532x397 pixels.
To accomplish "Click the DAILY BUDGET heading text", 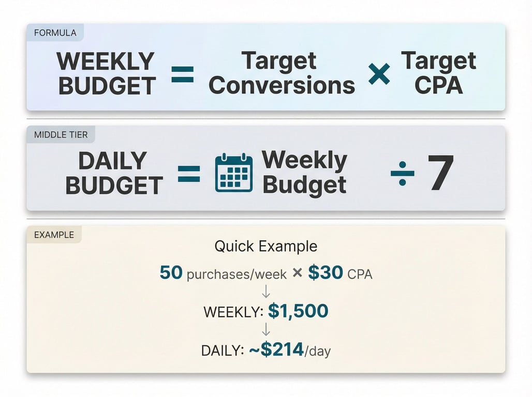I will (114, 173).
